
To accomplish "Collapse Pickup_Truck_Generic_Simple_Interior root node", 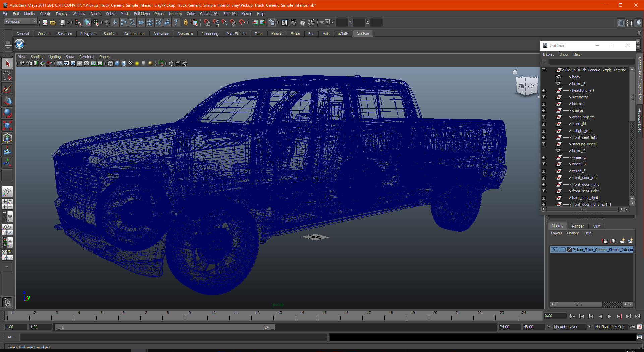I will pyautogui.click(x=543, y=70).
